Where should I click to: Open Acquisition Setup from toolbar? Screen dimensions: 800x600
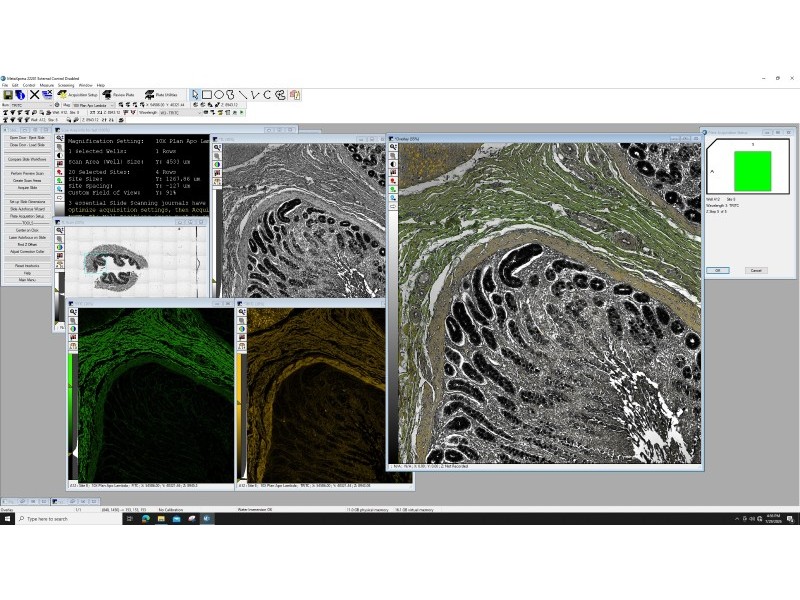click(x=78, y=95)
